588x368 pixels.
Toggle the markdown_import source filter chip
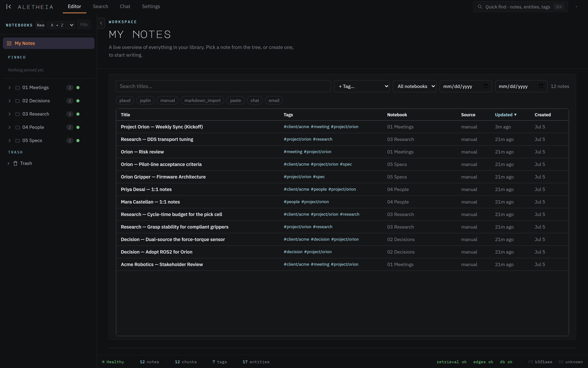(x=202, y=100)
